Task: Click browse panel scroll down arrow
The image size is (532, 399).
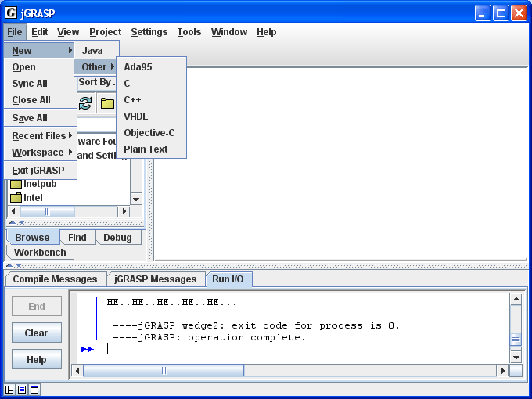Action: click(136, 199)
